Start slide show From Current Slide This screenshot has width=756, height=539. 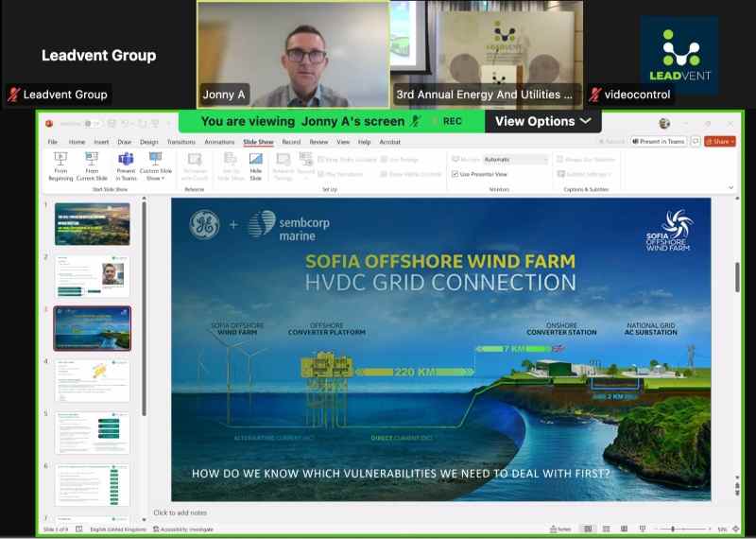click(92, 165)
